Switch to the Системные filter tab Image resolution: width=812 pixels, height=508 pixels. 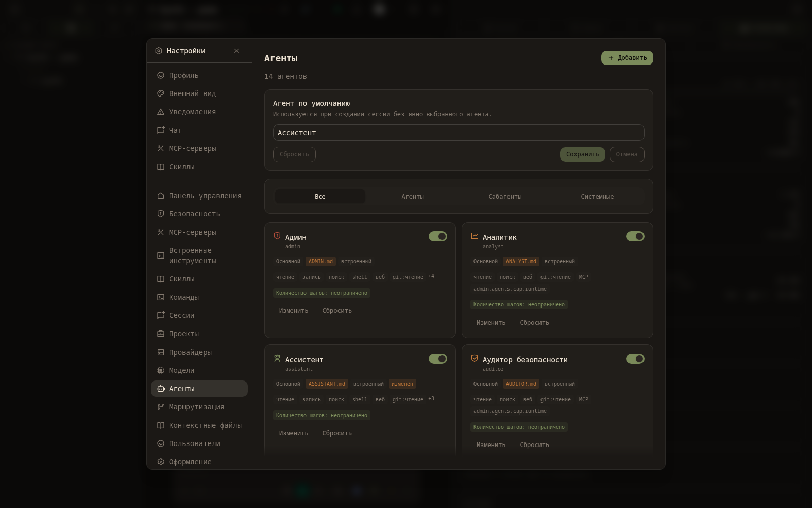coord(597,197)
